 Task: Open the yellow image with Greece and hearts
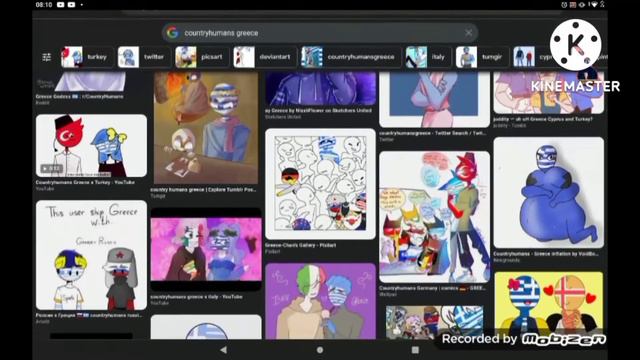pos(549,305)
